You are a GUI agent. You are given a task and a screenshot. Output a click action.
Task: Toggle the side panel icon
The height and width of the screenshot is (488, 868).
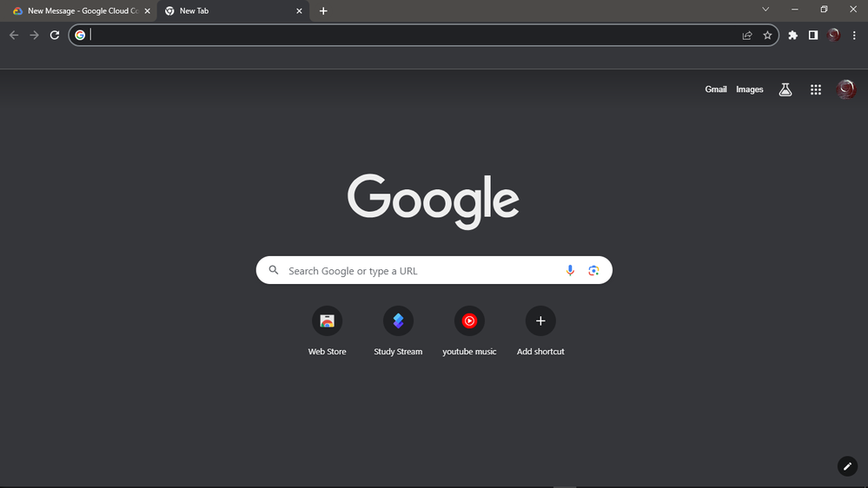(813, 36)
